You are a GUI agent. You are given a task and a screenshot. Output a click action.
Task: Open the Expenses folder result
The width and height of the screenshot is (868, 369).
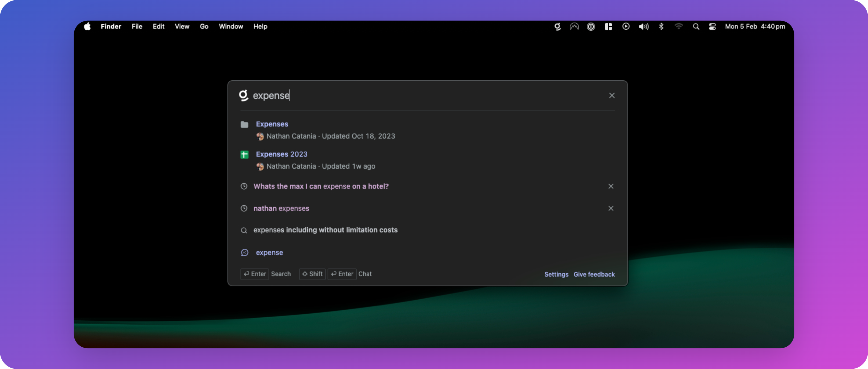(272, 124)
